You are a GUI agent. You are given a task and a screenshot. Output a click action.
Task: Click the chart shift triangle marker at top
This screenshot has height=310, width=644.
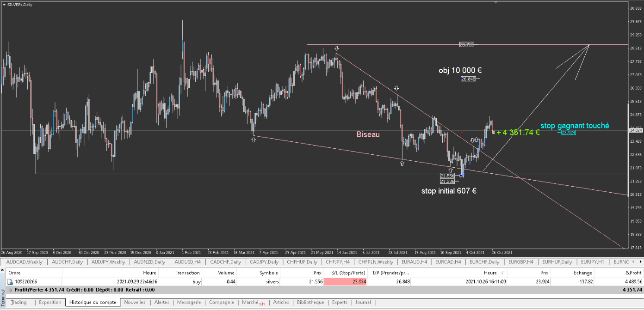click(496, 2)
